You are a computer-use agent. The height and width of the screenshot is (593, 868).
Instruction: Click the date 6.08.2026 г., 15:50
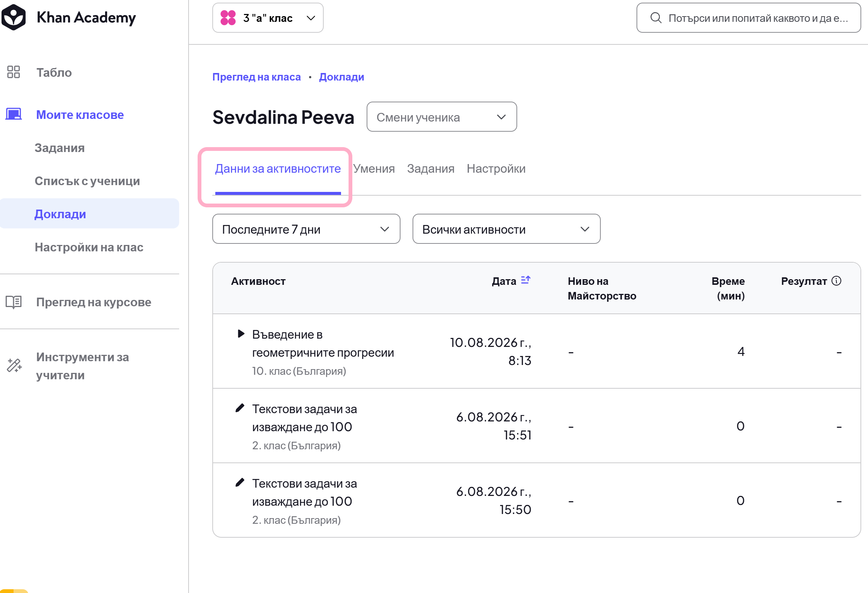click(x=493, y=500)
